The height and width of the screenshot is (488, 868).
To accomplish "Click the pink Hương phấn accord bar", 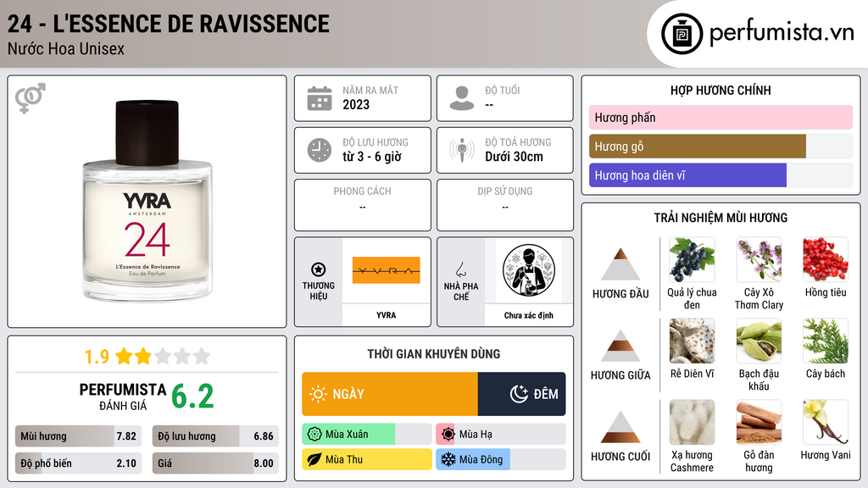I will (x=721, y=117).
